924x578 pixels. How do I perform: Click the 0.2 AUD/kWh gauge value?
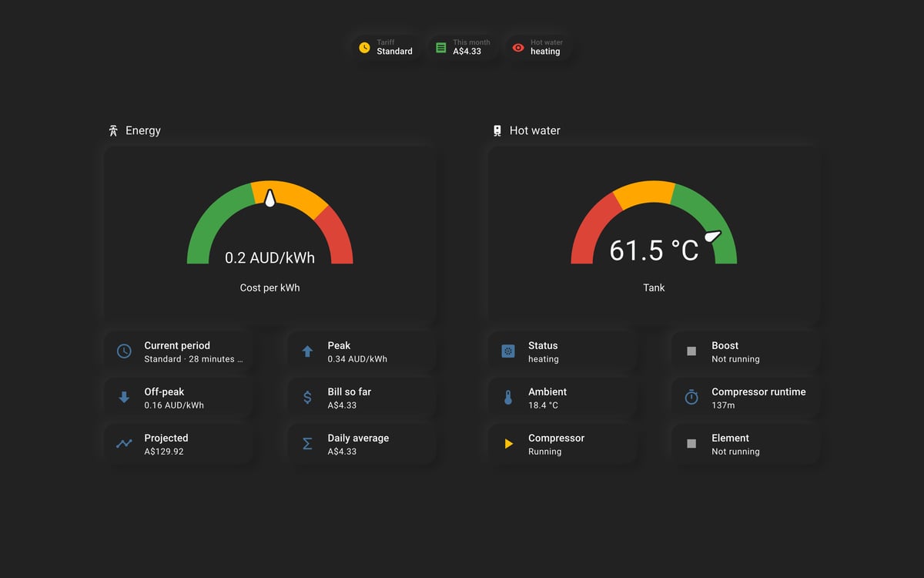(269, 257)
